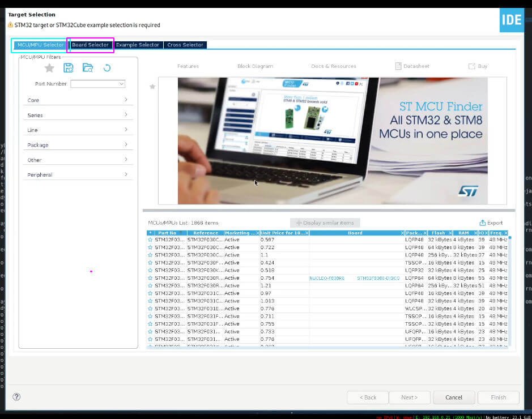Open Docs & Resources view

pos(334,66)
